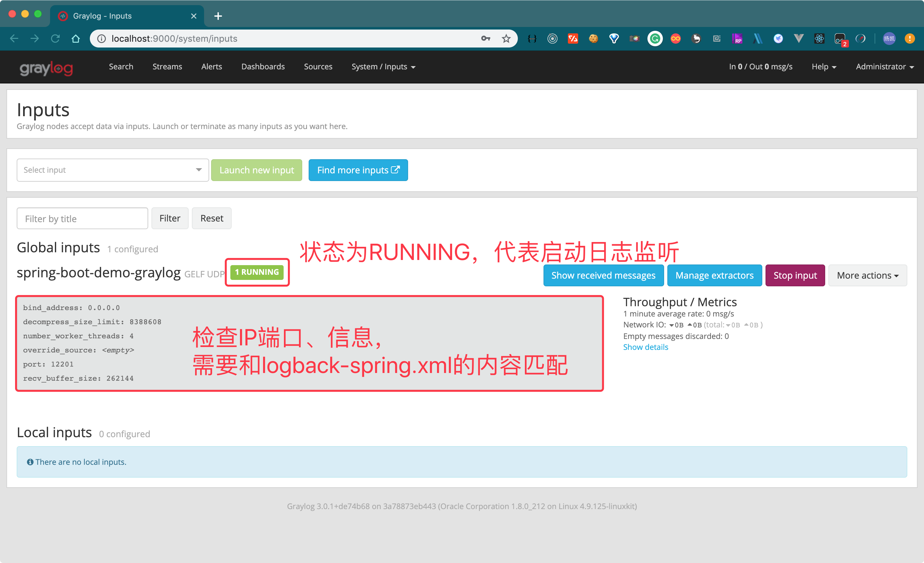Click the 1 RUNNING status badge
The width and height of the screenshot is (924, 563).
(257, 272)
